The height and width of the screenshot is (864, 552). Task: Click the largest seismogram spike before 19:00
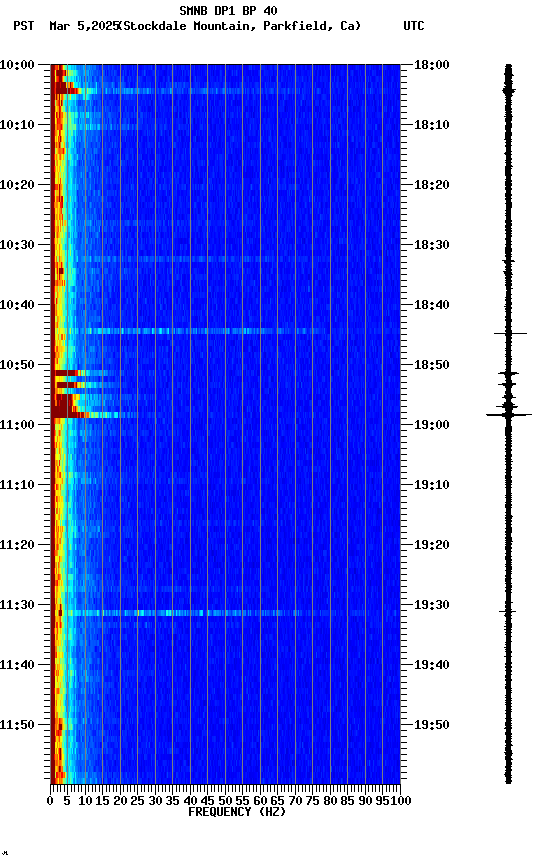(x=509, y=414)
